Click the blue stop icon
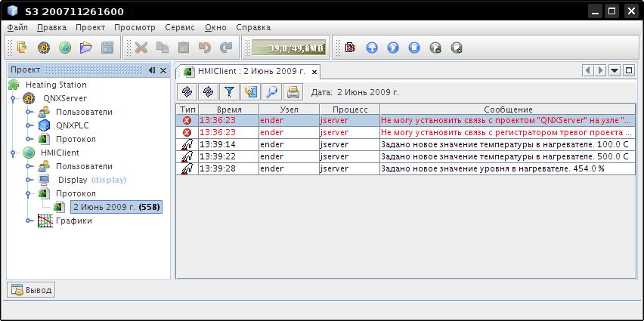This screenshot has height=321, width=644. point(414,48)
